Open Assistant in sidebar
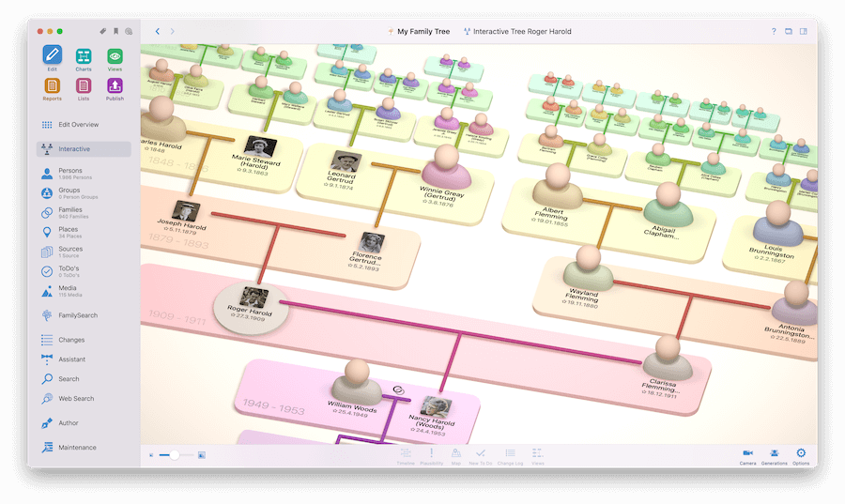The image size is (845, 504). tap(84, 359)
